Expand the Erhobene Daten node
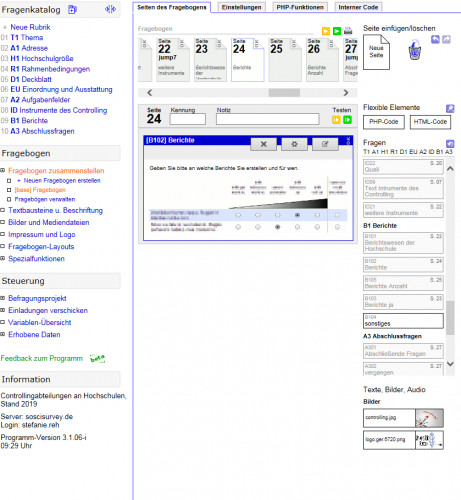 (3, 334)
